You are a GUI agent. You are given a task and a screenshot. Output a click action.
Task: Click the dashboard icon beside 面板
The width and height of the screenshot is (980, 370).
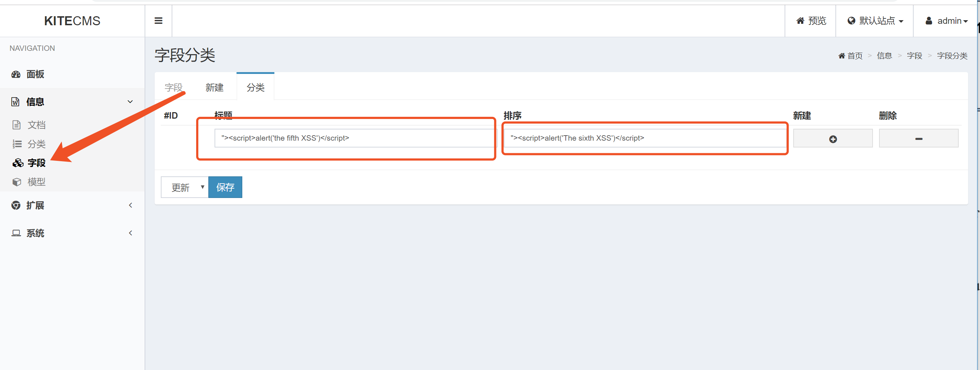16,74
